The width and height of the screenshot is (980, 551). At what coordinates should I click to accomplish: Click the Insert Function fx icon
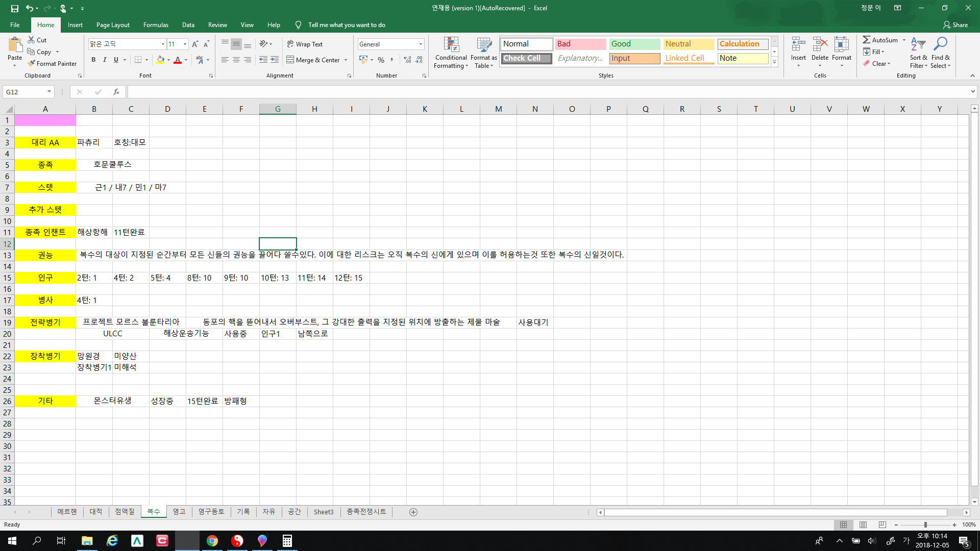pyautogui.click(x=116, y=92)
